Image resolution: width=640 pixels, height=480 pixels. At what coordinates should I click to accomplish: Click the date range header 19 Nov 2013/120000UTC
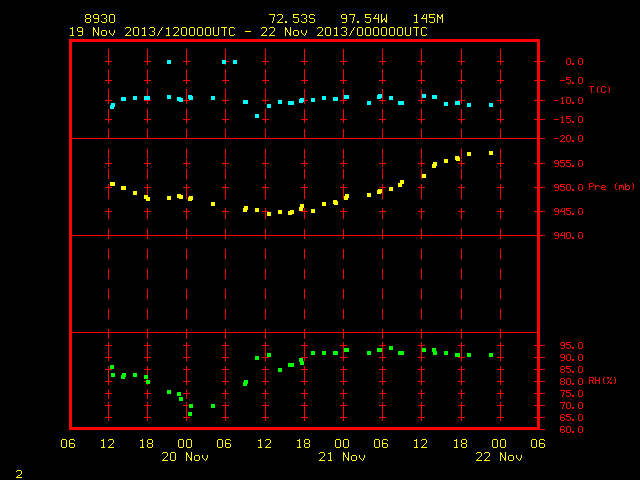[152, 32]
